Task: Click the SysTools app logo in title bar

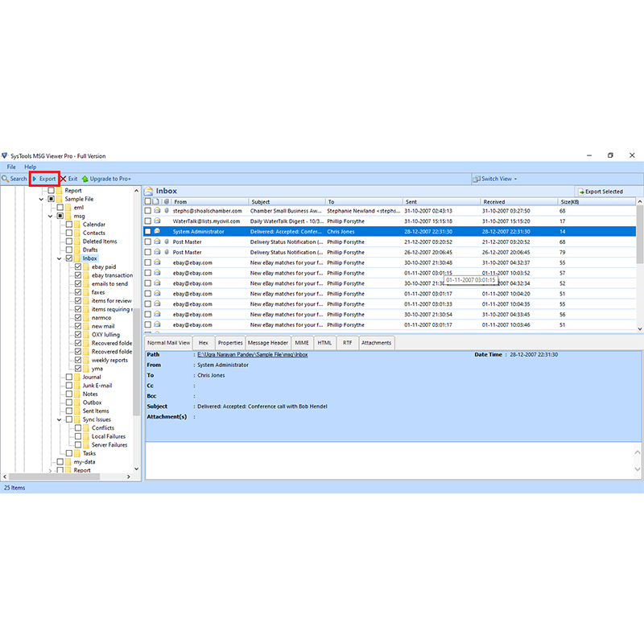Action: coord(5,155)
